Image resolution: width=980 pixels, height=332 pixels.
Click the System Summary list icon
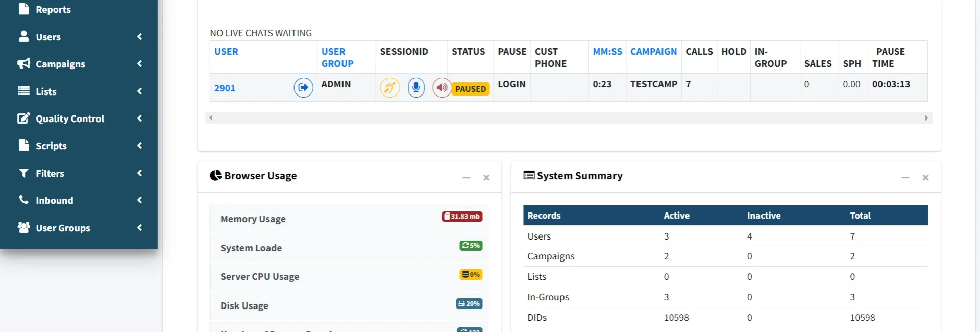pos(529,175)
